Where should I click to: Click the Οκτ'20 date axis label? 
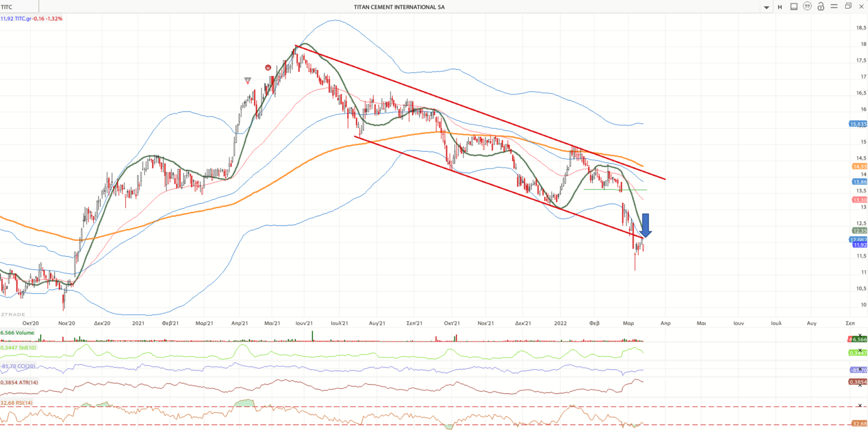30,323
